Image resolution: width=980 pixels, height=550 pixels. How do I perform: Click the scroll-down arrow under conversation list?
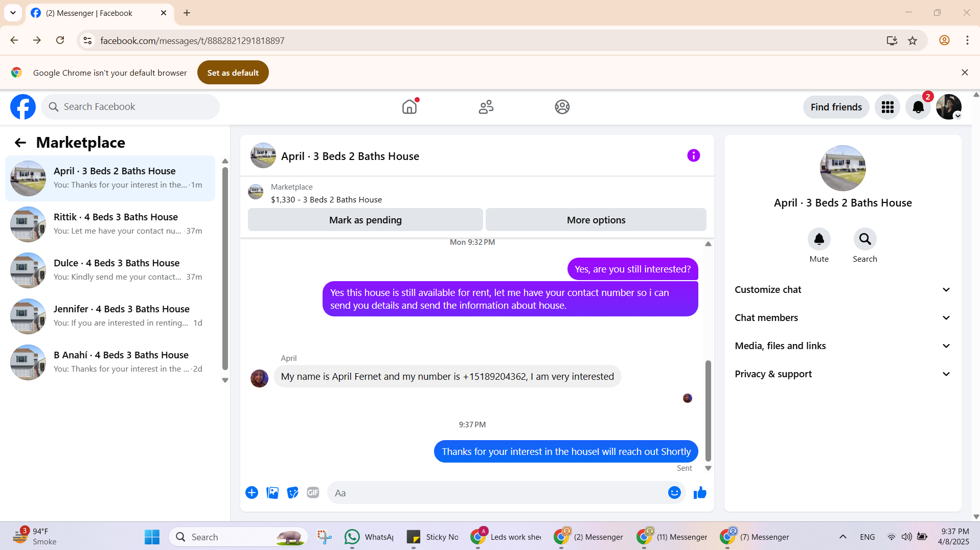225,380
